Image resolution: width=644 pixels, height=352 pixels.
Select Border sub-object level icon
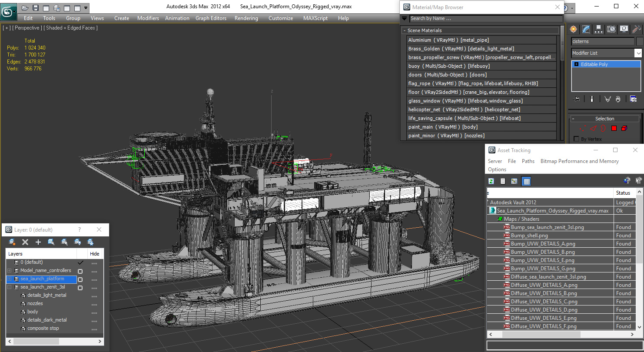(x=604, y=128)
